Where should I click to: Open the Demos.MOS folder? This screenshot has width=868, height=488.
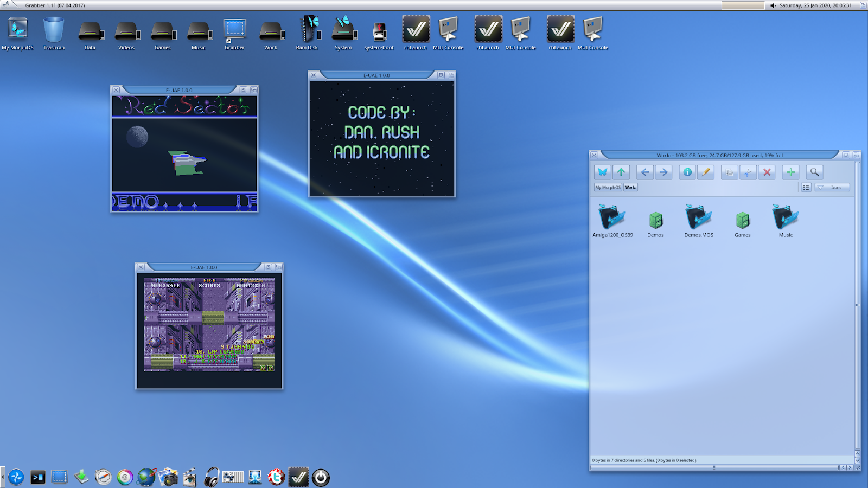[699, 221]
